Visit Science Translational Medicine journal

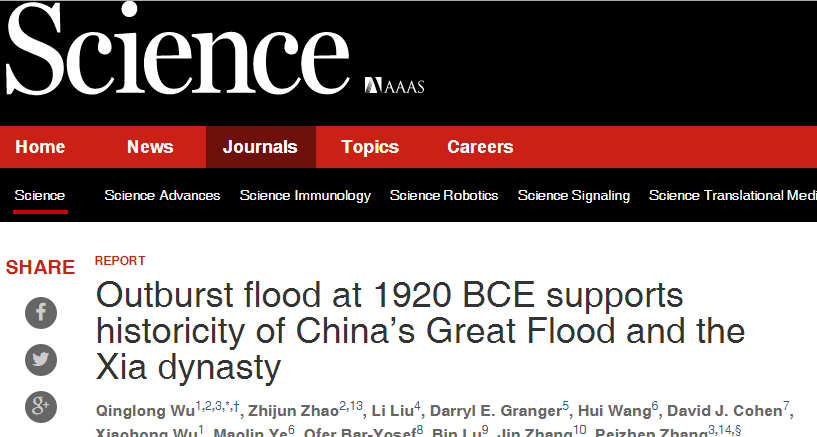coord(732,195)
